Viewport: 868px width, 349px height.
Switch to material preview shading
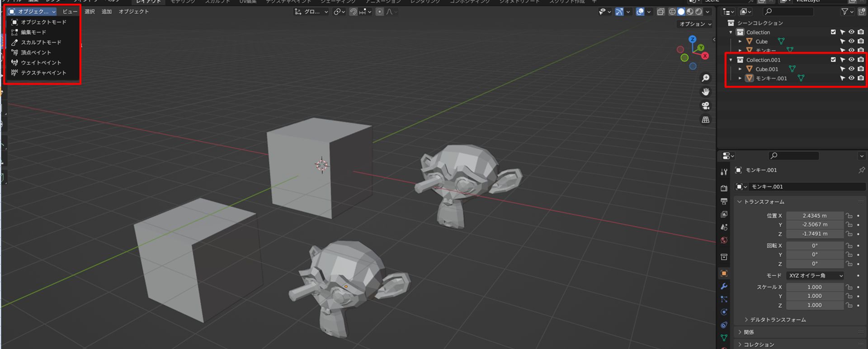(690, 12)
